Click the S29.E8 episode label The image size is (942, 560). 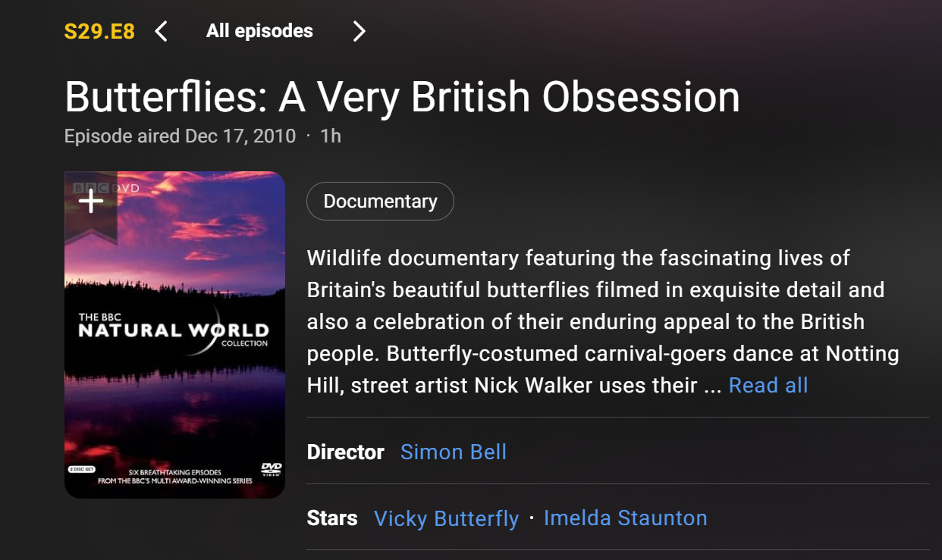[x=99, y=31]
